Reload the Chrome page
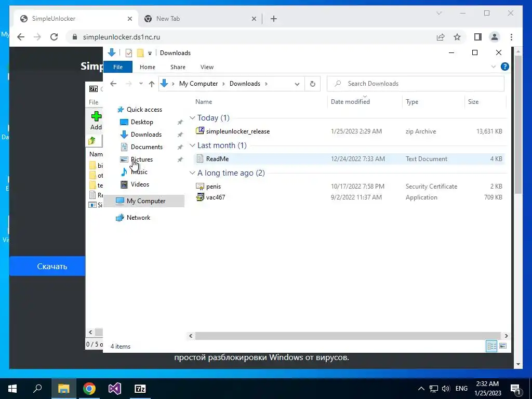Screen dimensions: 532x399 tap(54, 37)
